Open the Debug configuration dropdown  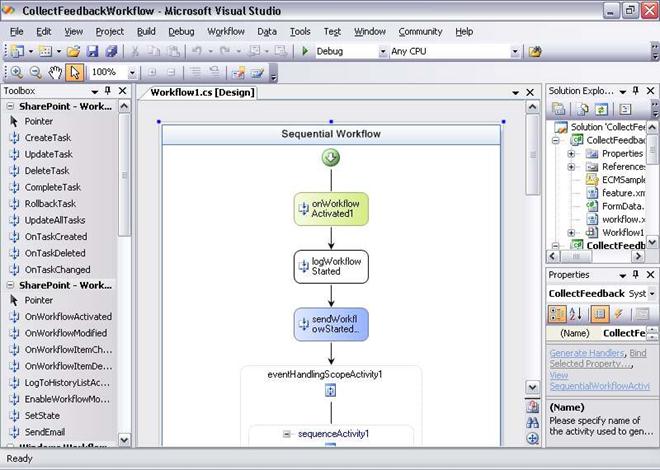tap(379, 51)
